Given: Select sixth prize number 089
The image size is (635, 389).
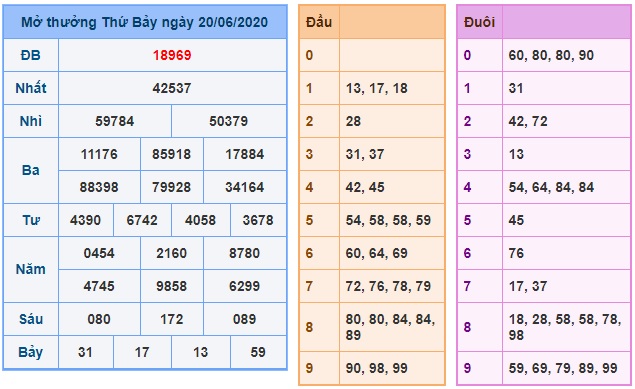Looking at the screenshot, I should (x=245, y=319).
